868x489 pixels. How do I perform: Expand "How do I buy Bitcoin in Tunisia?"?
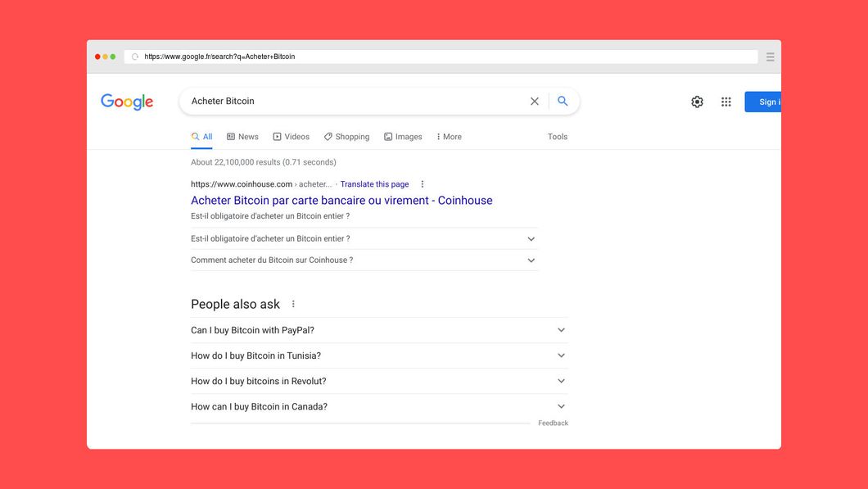point(379,355)
